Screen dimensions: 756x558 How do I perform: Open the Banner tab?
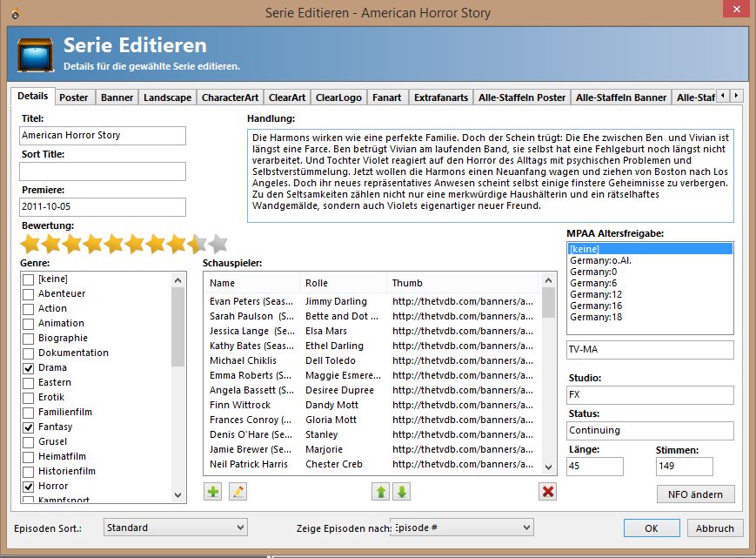(x=117, y=97)
